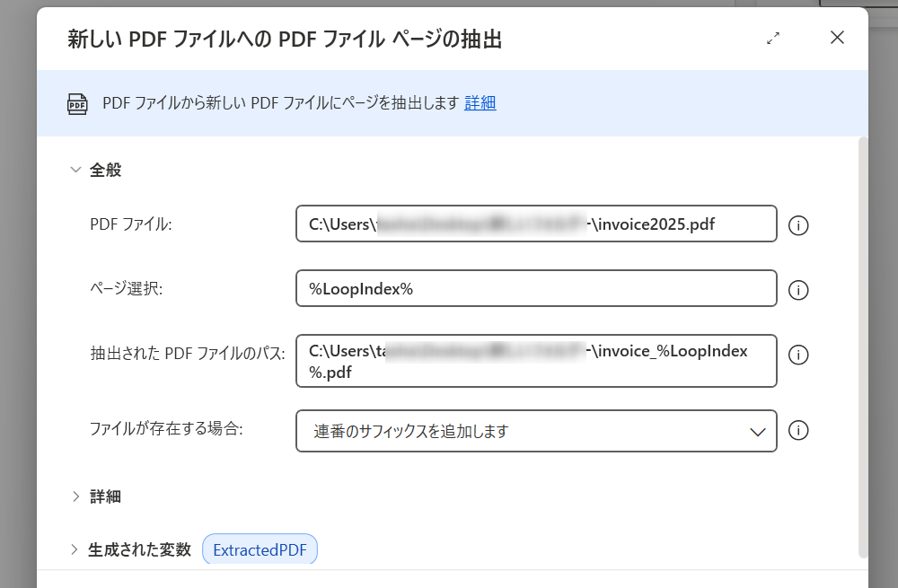898x588 pixels.
Task: Click the ファイルが存在する場合 label
Action: pyautogui.click(x=167, y=428)
